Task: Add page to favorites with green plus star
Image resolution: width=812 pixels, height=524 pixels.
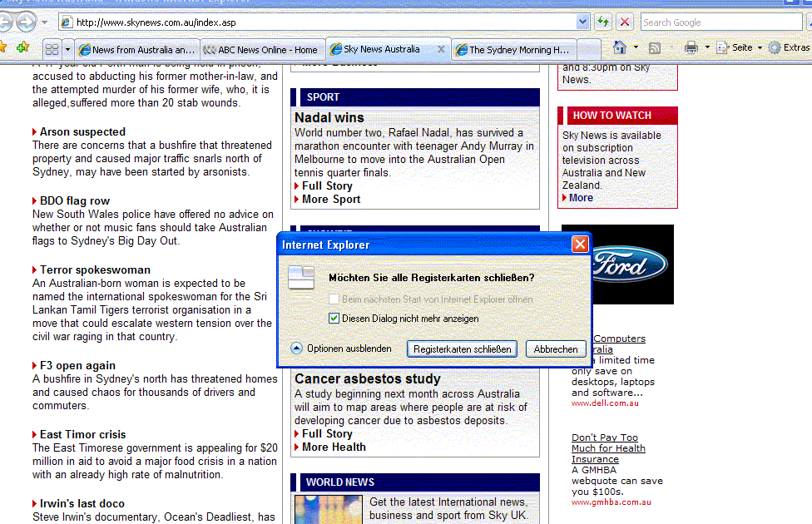Action: click(x=22, y=48)
